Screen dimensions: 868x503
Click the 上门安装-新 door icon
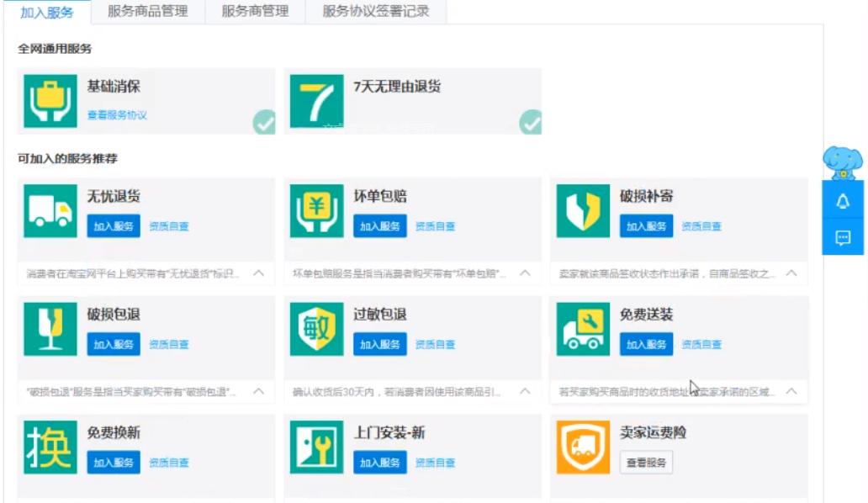coord(316,447)
